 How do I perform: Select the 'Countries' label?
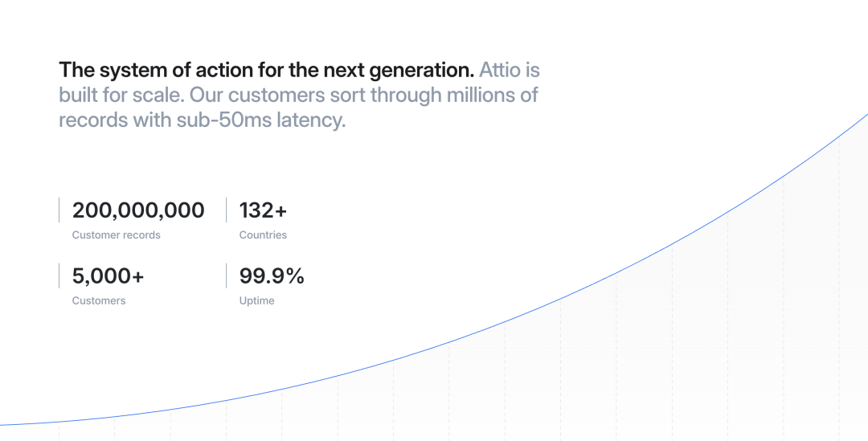click(263, 235)
